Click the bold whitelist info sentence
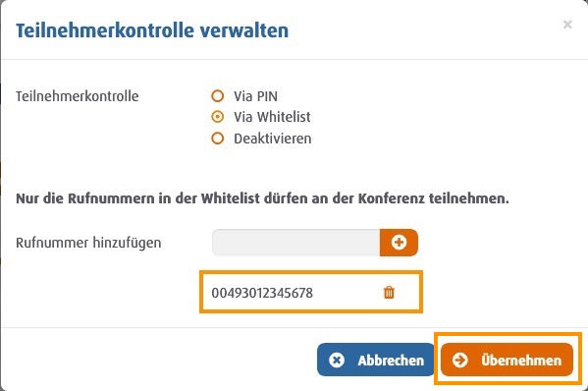This screenshot has width=588, height=391. (262, 198)
